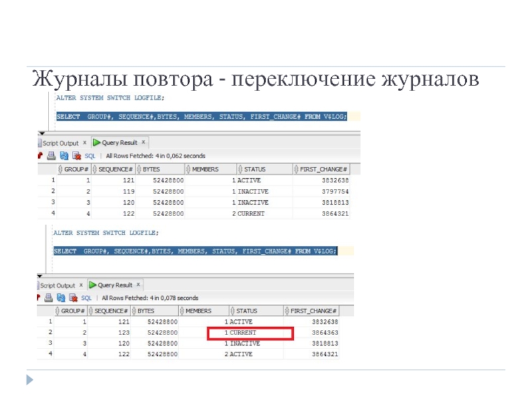
Task: Click refresh icon in the 0,078 seconds toolbar
Action: (61, 298)
